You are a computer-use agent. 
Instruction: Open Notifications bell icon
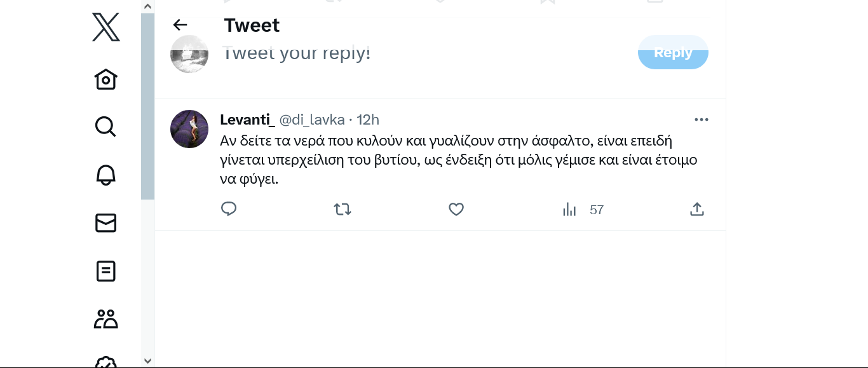point(105,175)
